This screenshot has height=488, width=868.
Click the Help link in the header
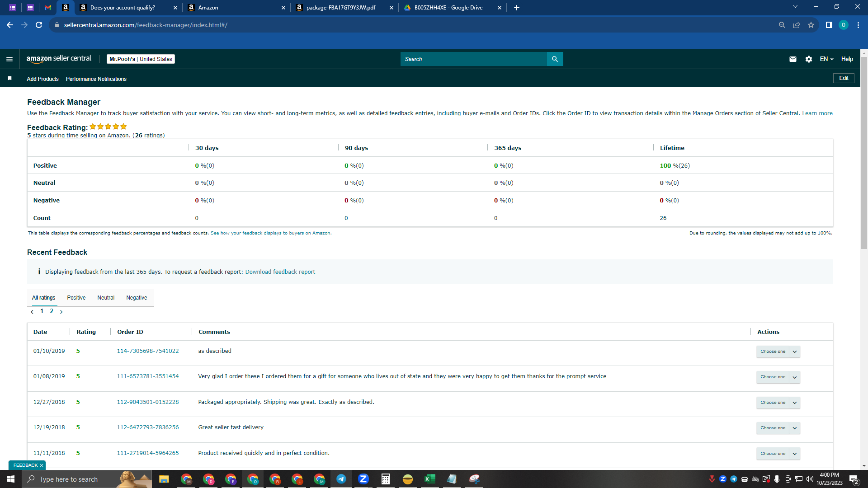coord(847,59)
